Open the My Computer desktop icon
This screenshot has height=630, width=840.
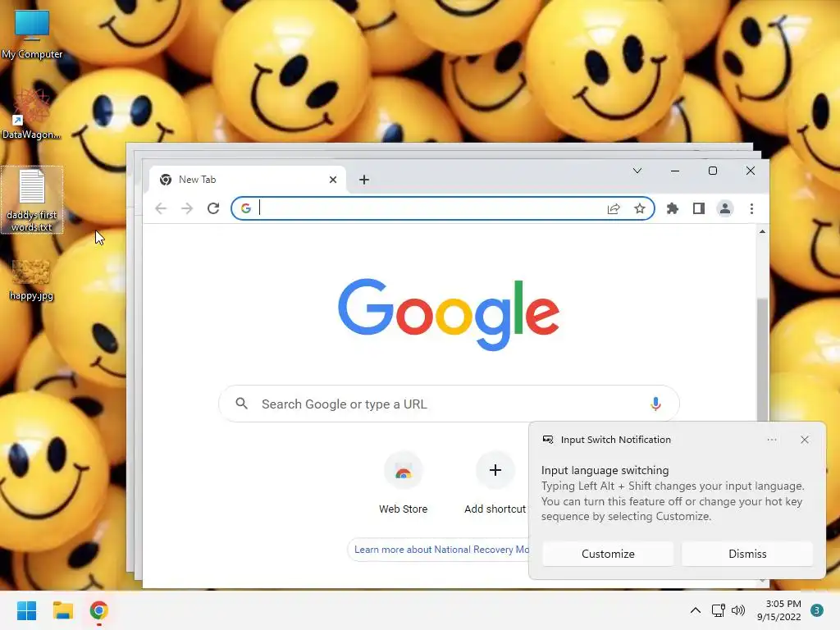tap(32, 34)
